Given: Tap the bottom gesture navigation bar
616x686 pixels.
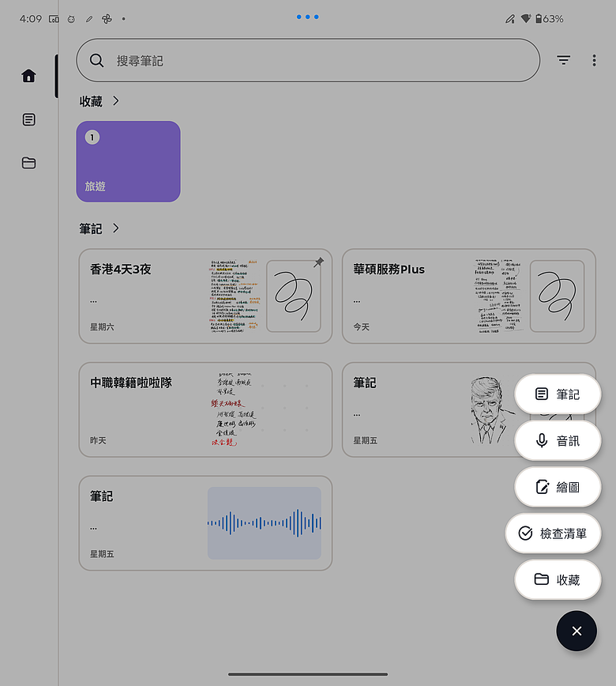Looking at the screenshot, I should click(x=308, y=674).
